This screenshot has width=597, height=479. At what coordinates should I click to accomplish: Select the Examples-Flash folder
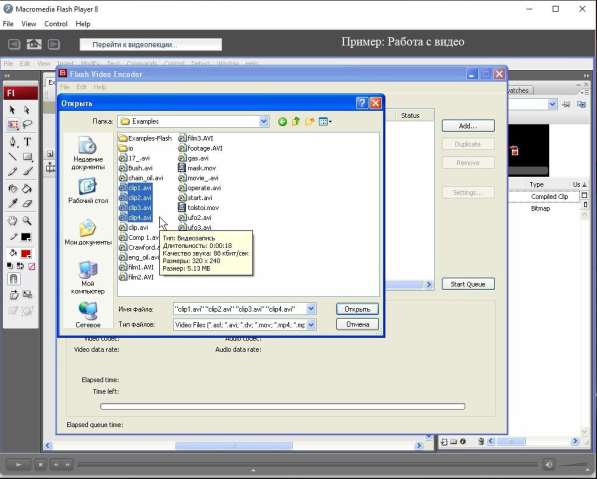pyautogui.click(x=145, y=138)
